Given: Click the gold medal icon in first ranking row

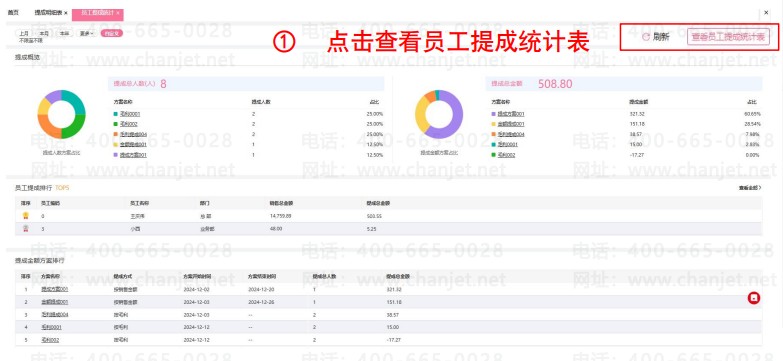Looking at the screenshot, I should pos(25,216).
